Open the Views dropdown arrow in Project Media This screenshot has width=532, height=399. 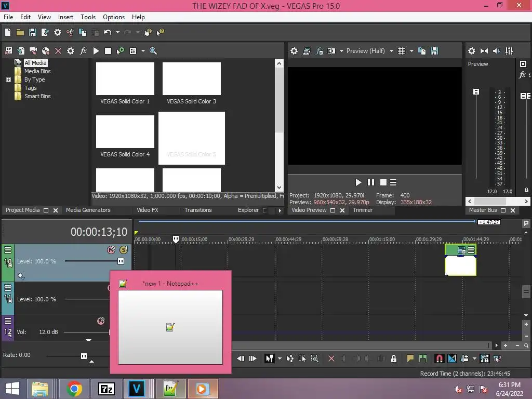click(143, 51)
